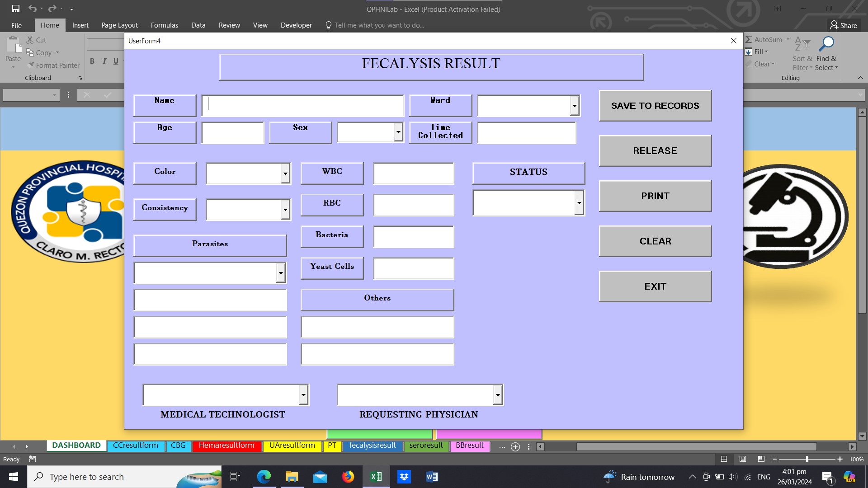Image resolution: width=868 pixels, height=488 pixels.
Task: Click the Page Break Preview status icon
Action: pyautogui.click(x=761, y=459)
